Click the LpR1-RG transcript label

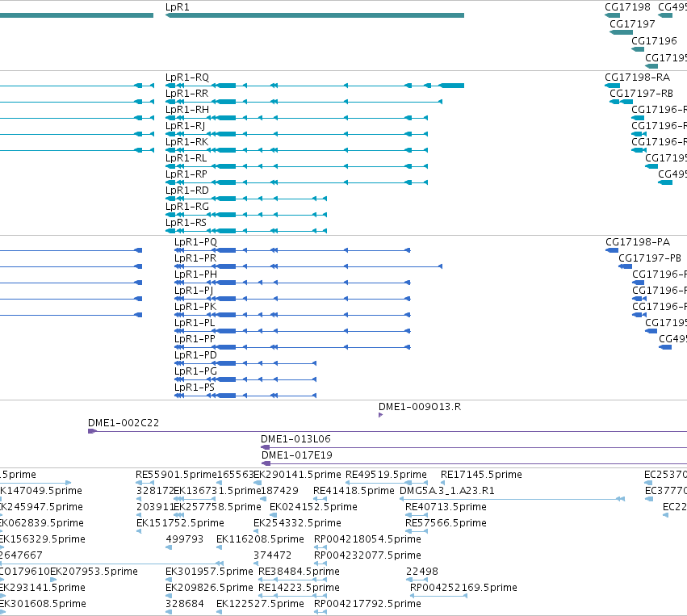coord(187,207)
